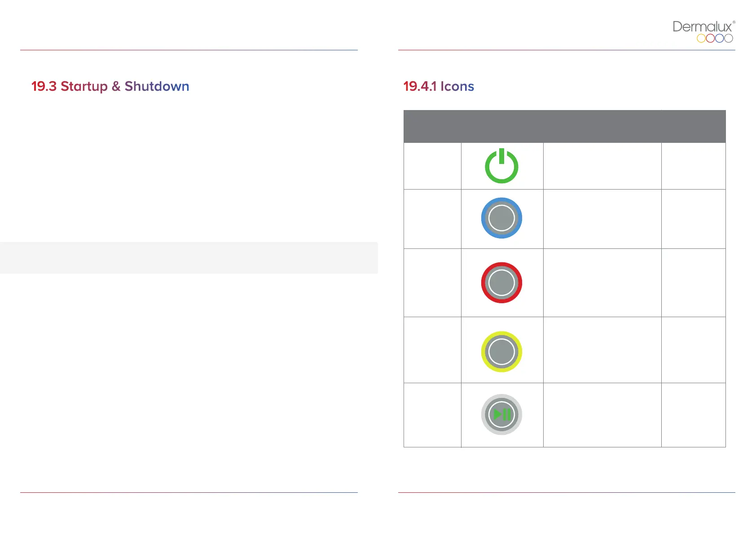Click the empty cell left of power icon
This screenshot has width=756, height=535.
click(432, 166)
